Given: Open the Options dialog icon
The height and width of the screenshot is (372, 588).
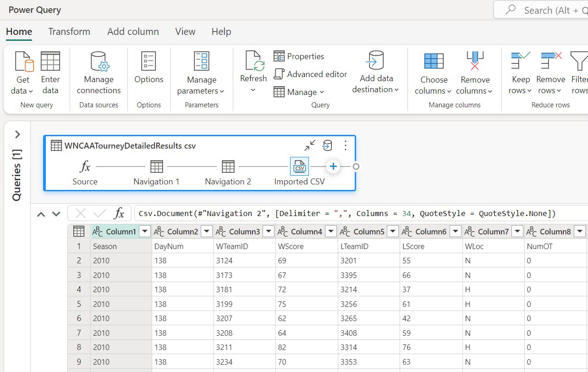Looking at the screenshot, I should pyautogui.click(x=148, y=62).
